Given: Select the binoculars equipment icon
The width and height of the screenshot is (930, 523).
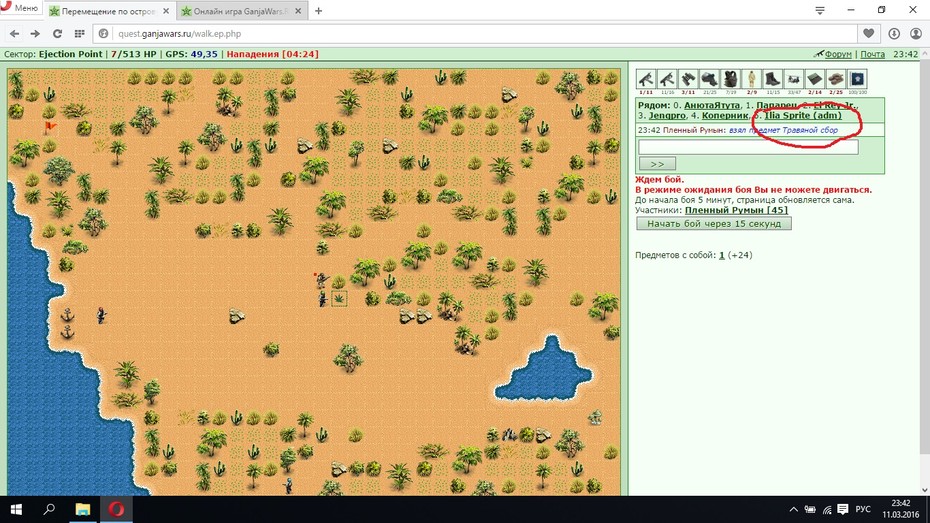Looking at the screenshot, I should (x=688, y=79).
